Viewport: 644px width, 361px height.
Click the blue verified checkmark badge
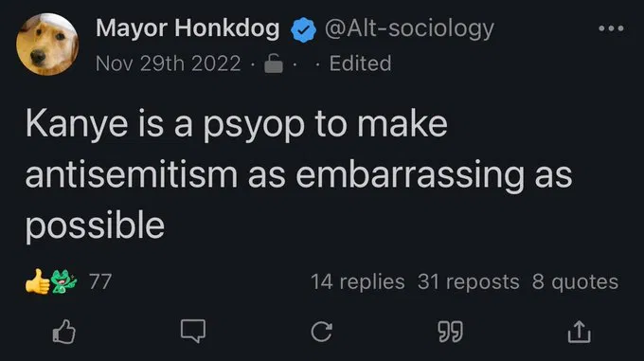[x=303, y=30]
